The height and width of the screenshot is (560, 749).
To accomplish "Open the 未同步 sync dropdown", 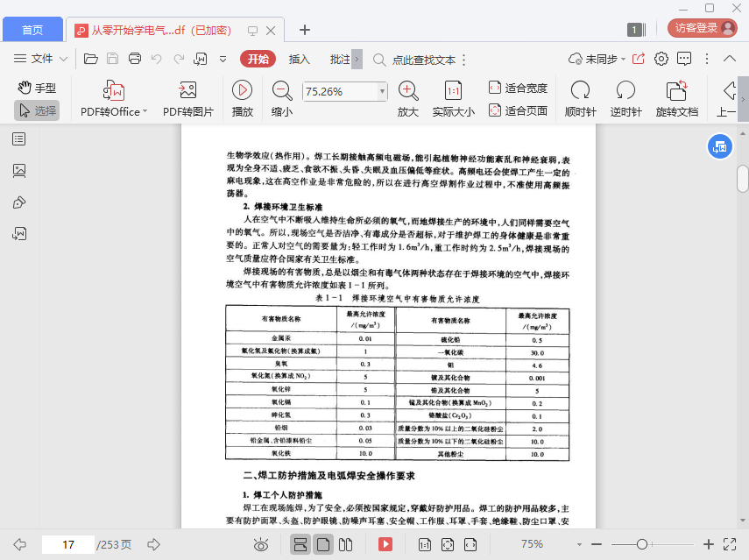I will coord(597,59).
